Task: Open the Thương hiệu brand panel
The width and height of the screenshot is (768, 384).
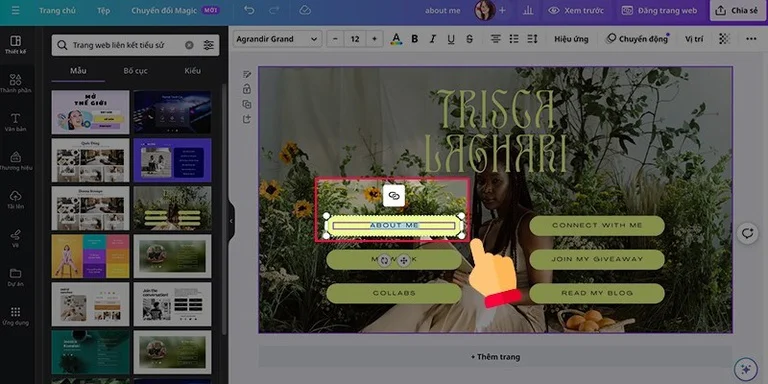Action: point(16,161)
